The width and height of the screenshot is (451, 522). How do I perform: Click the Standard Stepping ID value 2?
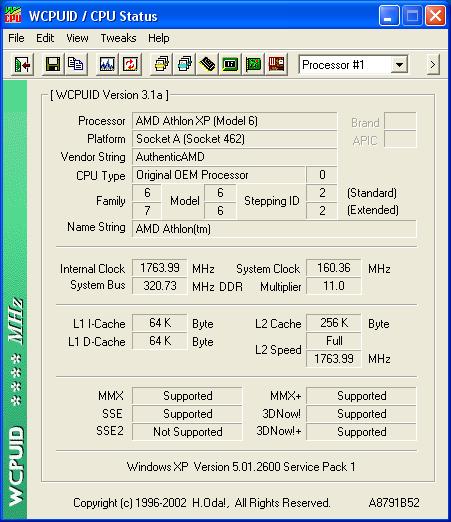pos(321,193)
